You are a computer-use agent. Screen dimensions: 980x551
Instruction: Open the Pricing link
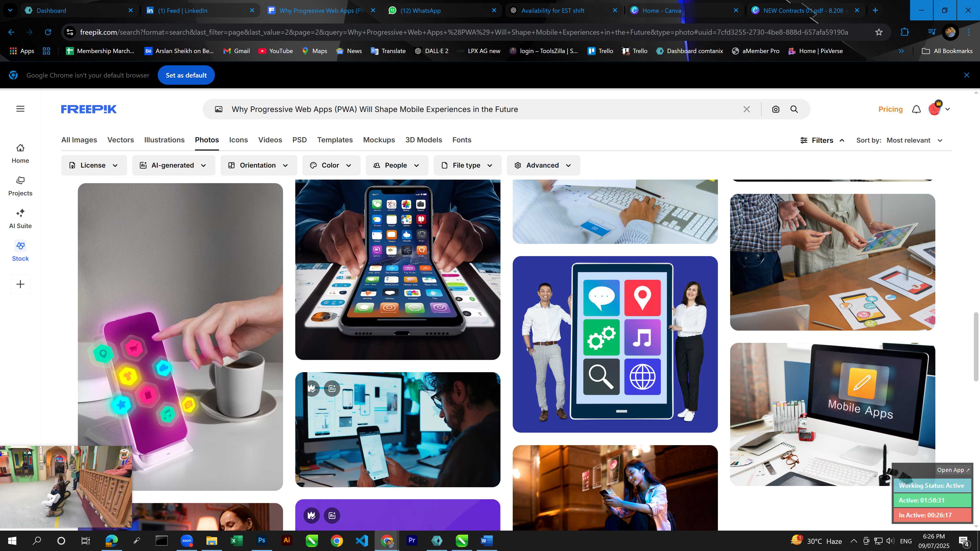tap(890, 109)
